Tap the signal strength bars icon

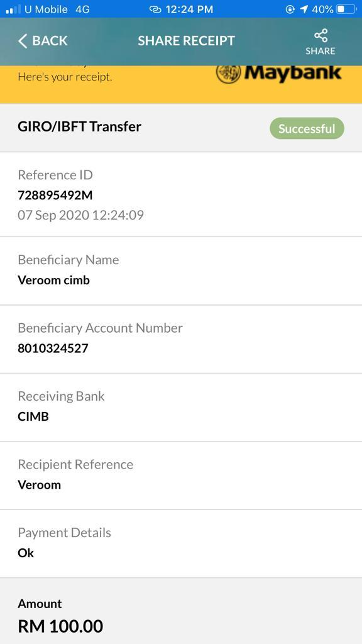tap(13, 9)
